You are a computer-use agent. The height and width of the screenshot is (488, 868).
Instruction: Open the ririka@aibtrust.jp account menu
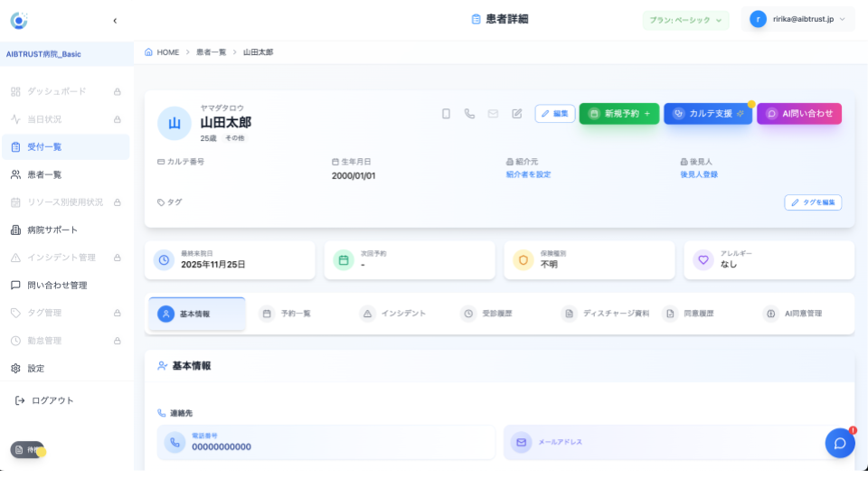pyautogui.click(x=797, y=19)
